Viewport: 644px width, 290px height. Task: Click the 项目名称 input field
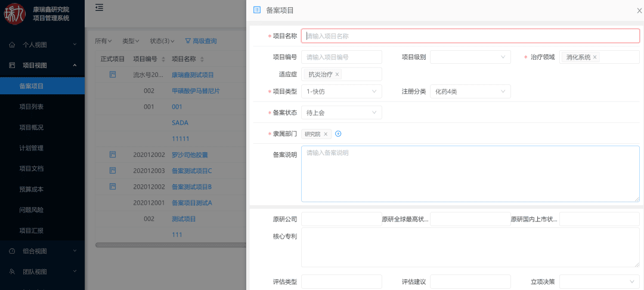pyautogui.click(x=470, y=36)
